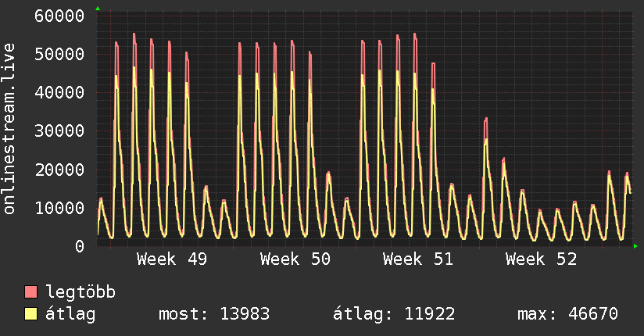
Task: Click the onlinestream.live vertical axis title
Action: click(9, 129)
